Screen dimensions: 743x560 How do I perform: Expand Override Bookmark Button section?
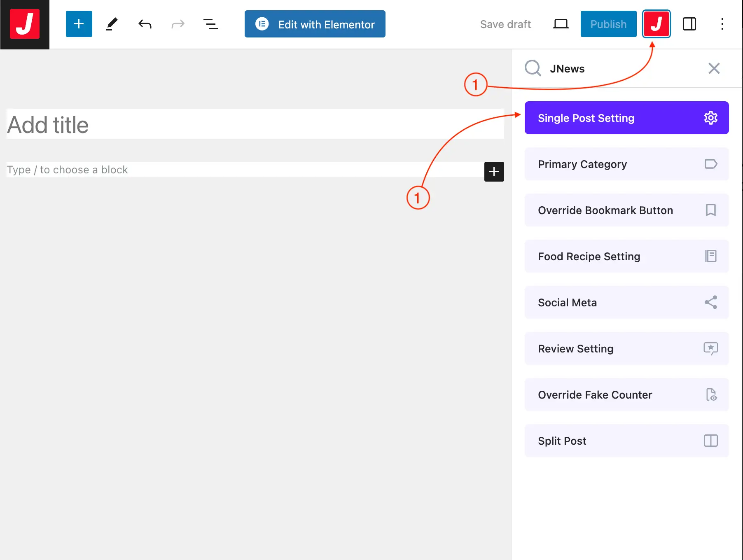pyautogui.click(x=626, y=210)
